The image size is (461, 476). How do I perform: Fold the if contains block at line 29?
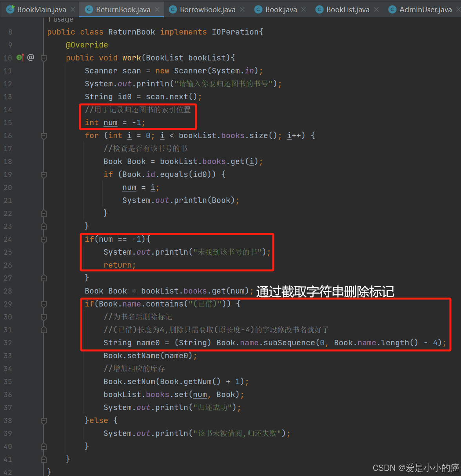[44, 304]
